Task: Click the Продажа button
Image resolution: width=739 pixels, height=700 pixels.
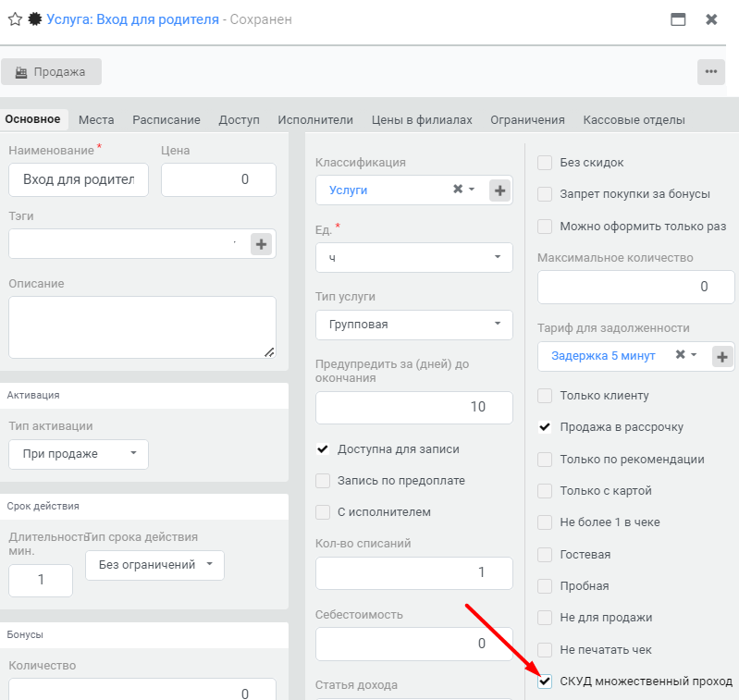Action: [x=51, y=71]
